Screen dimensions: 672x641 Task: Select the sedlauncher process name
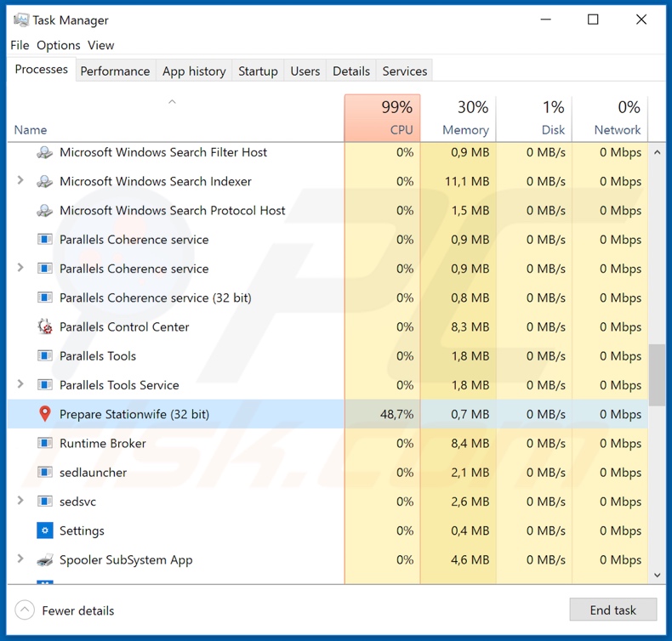[x=93, y=473]
